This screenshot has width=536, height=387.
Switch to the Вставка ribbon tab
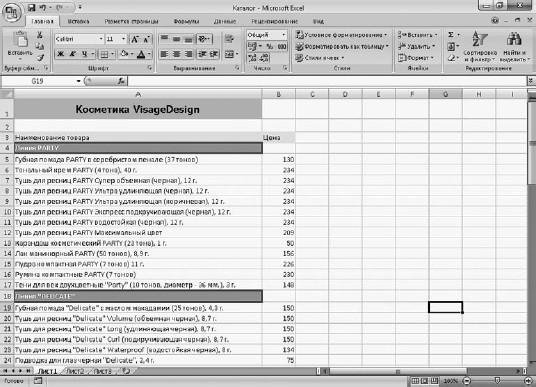[x=78, y=21]
